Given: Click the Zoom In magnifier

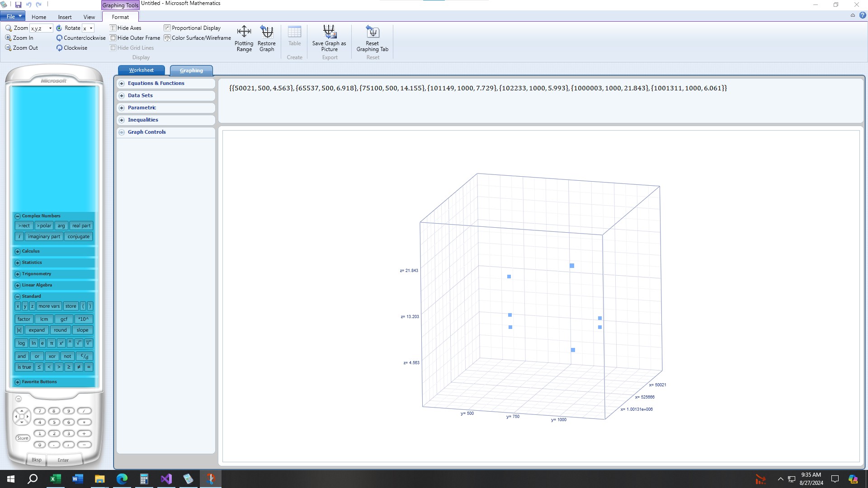Looking at the screenshot, I should click(x=9, y=38).
